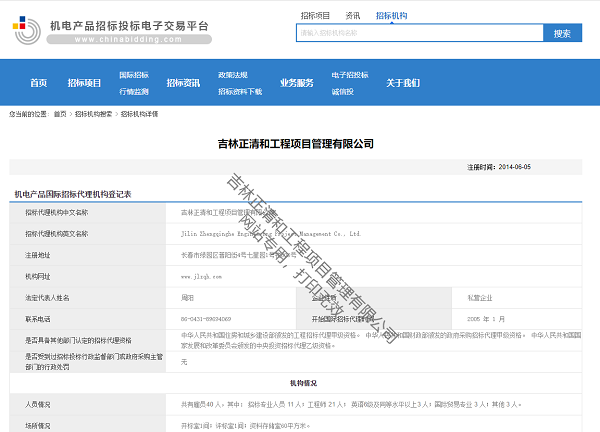Click the 首页 breadcrumb link

60,114
